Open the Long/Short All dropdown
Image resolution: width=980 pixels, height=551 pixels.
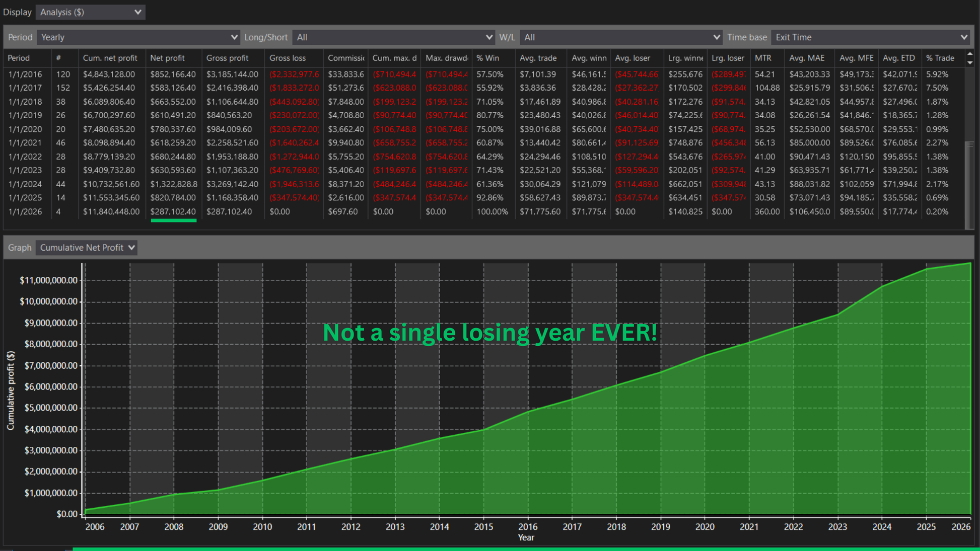[393, 37]
